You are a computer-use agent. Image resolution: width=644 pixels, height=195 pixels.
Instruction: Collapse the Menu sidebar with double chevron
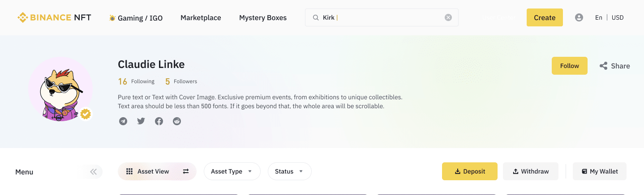(x=94, y=172)
